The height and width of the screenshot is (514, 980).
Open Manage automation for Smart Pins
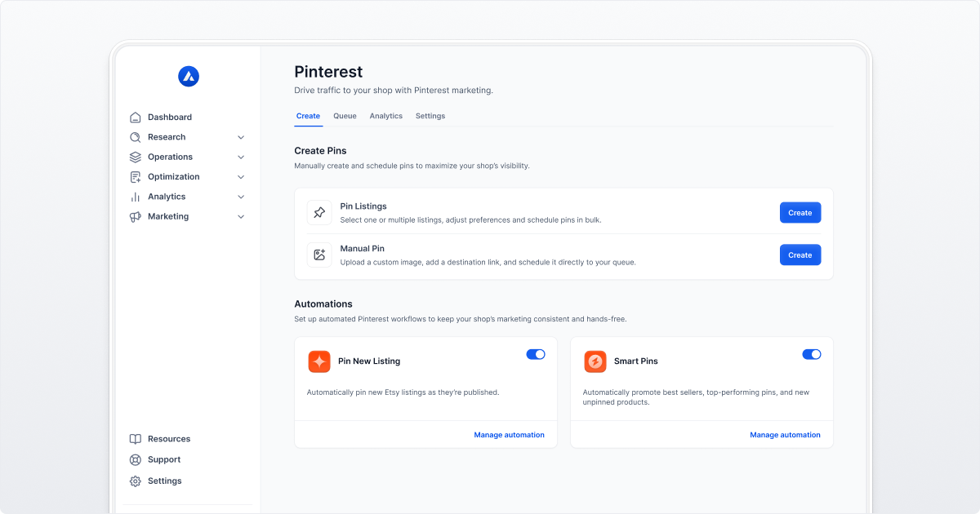pyautogui.click(x=786, y=435)
